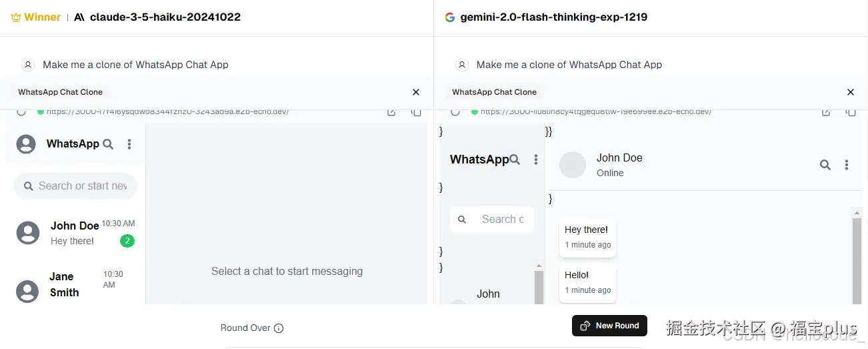The image size is (868, 349).
Task: Click the search icon beside the right WhatsApp title
Action: [515, 159]
